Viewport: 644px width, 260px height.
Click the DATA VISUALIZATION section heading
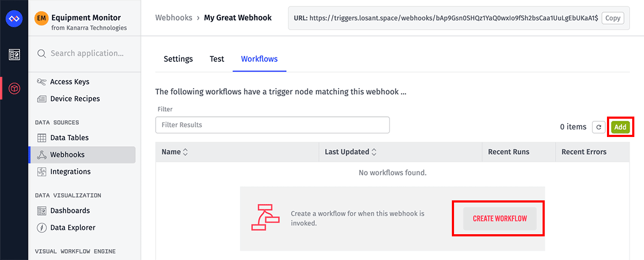pos(68,196)
